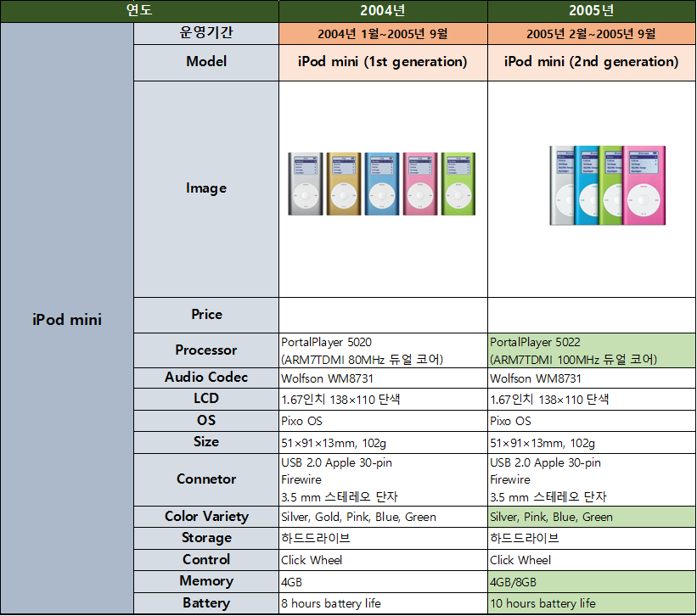
Task: Click the 2004년 'USB 2.0 Apple 30-pin' connector cell
Action: pyautogui.click(x=383, y=479)
